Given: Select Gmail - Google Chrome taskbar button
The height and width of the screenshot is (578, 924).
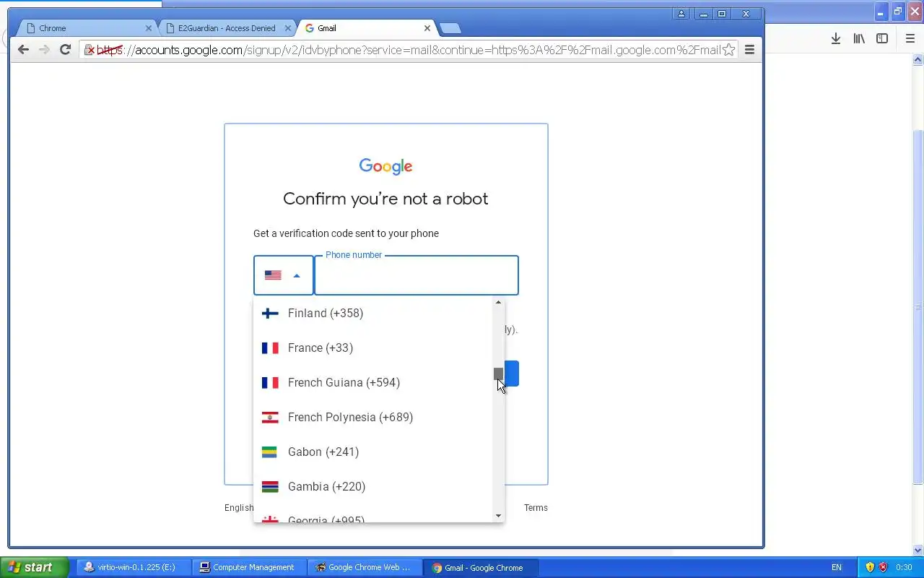Looking at the screenshot, I should coord(480,567).
